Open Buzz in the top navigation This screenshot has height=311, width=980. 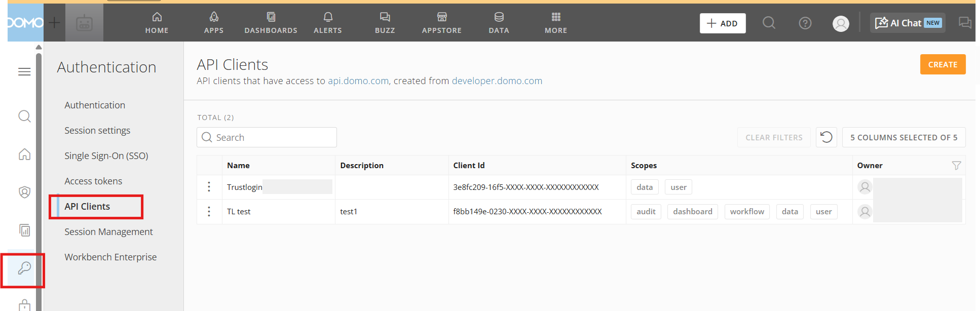385,23
